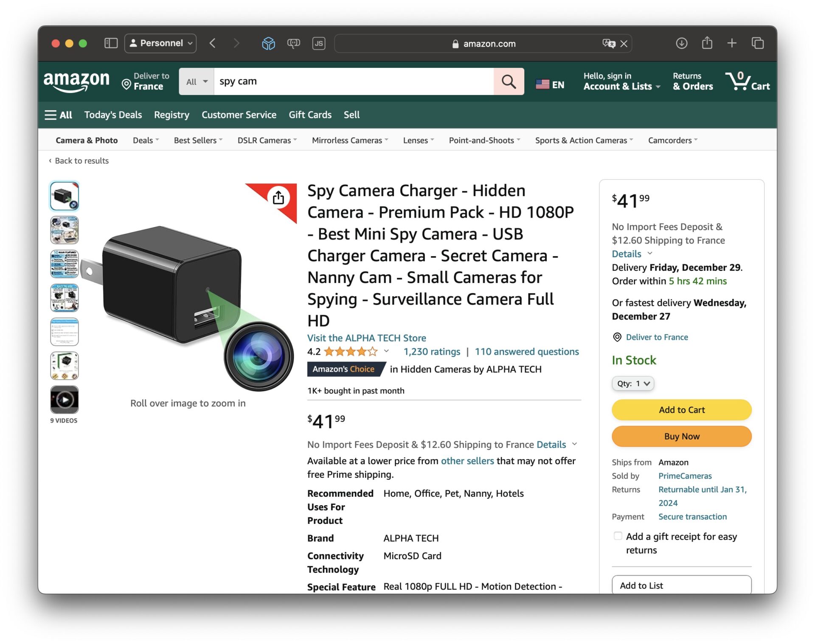Open the All search category dropdown
Image resolution: width=815 pixels, height=644 pixels.
click(x=197, y=81)
